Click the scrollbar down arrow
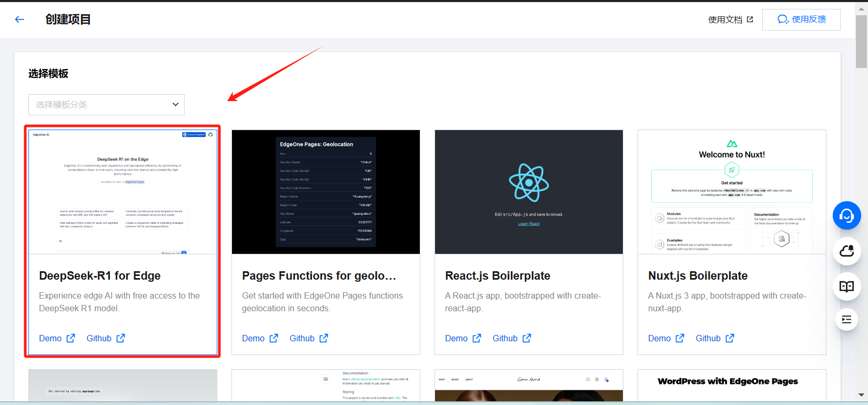Screen dimensions: 868x405 click(x=861, y=394)
